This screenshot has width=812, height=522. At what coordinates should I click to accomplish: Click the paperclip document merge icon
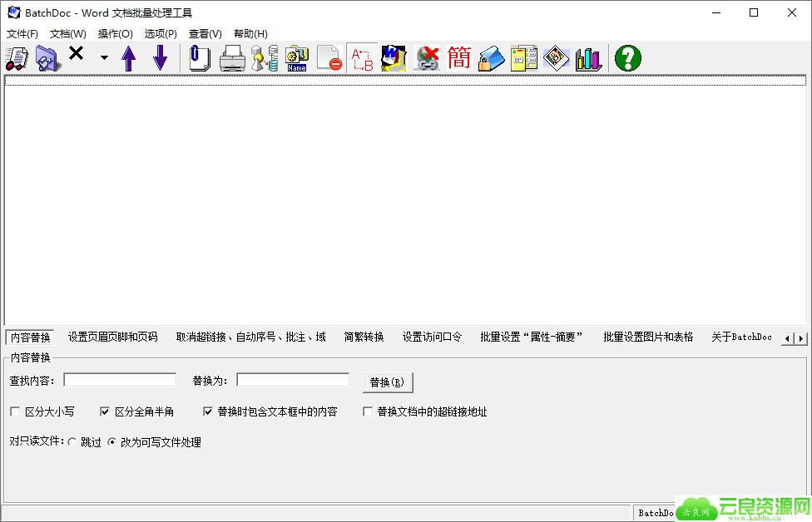(200, 58)
